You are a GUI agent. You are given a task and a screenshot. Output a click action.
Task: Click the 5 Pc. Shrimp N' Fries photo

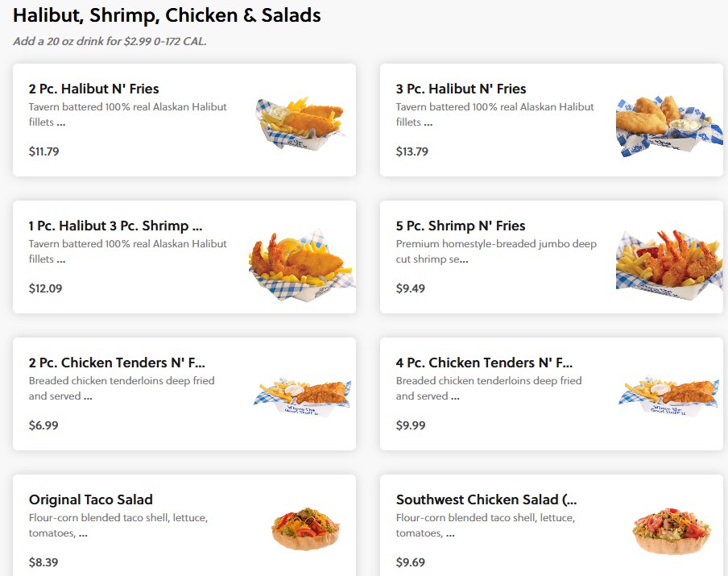click(x=665, y=259)
